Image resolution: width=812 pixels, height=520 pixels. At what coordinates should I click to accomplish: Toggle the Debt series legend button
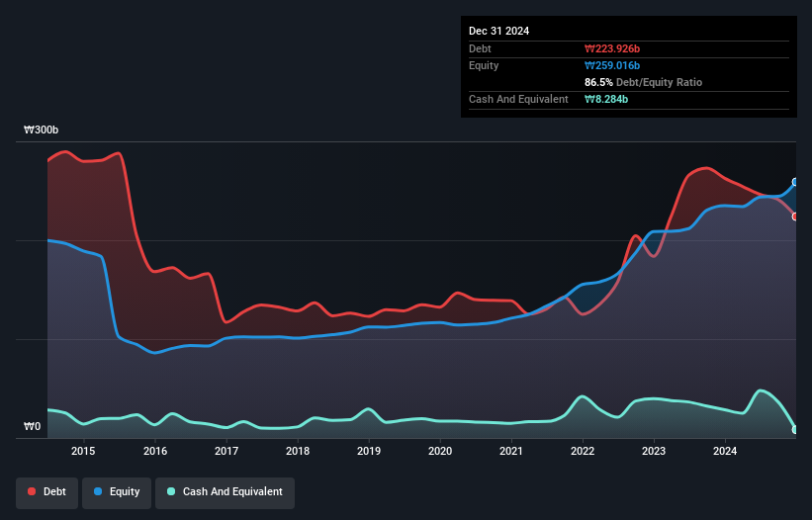(47, 492)
